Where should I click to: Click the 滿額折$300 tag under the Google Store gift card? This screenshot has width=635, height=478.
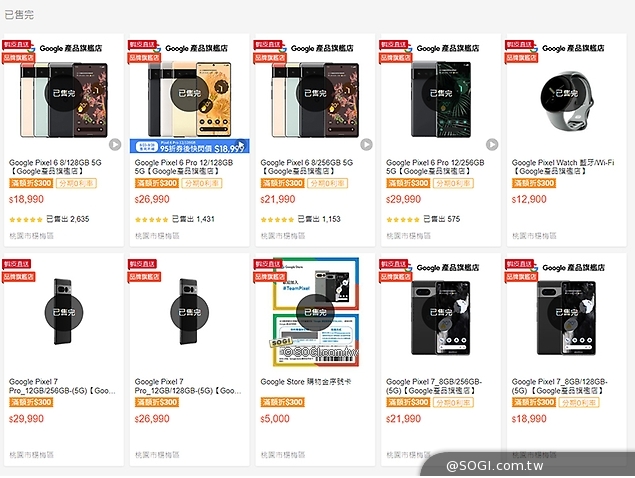(281, 401)
